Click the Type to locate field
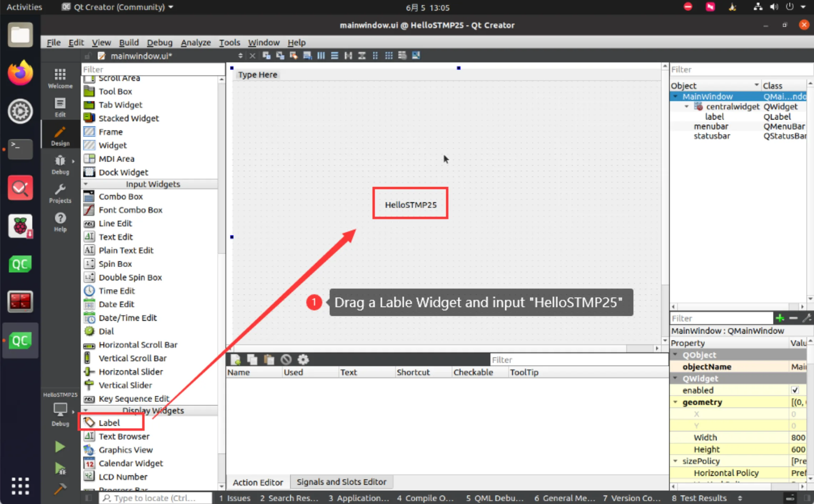 point(156,498)
